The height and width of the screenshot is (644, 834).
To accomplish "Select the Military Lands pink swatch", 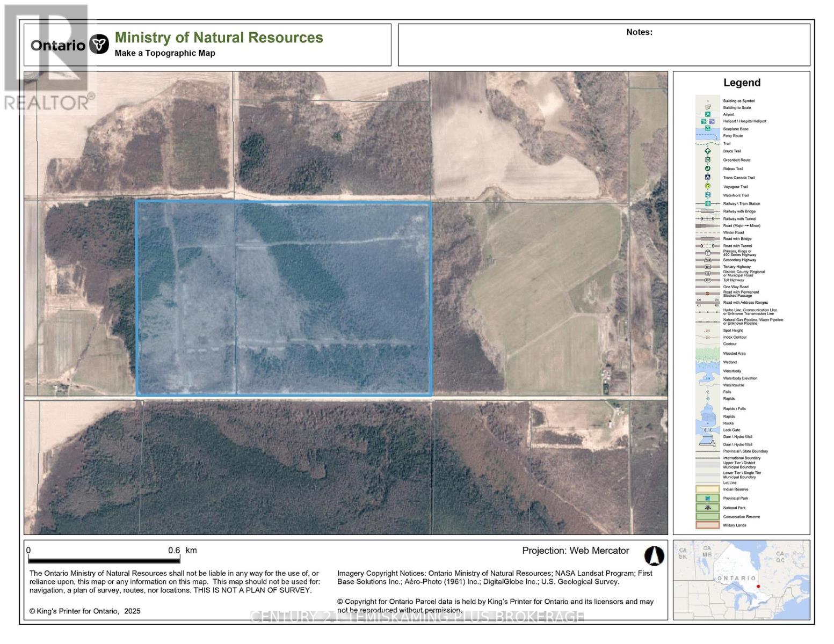I will coord(708,525).
